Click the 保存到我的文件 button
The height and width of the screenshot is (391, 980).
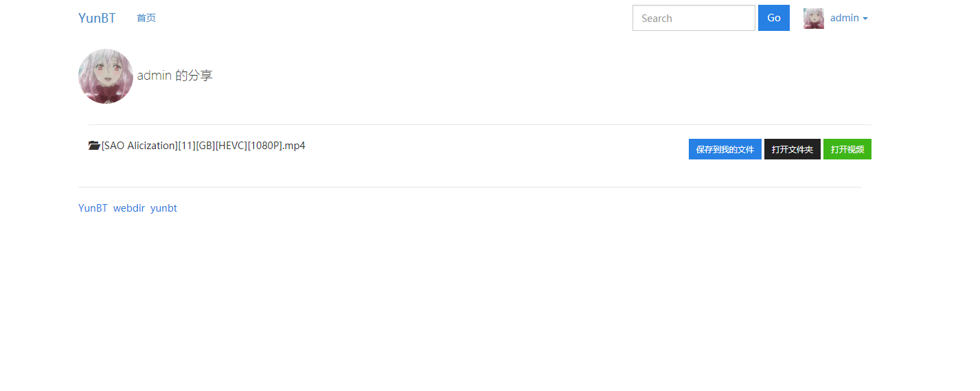725,149
